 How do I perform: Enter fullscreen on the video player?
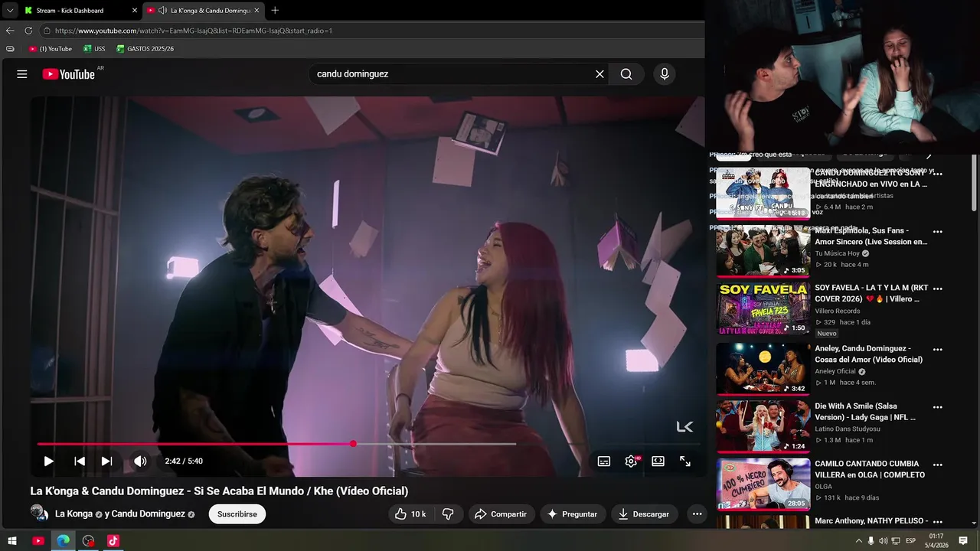point(685,461)
